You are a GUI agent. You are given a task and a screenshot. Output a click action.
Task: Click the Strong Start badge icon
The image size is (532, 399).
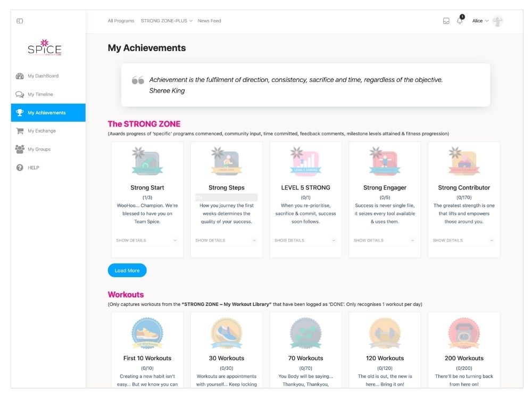[x=147, y=162]
